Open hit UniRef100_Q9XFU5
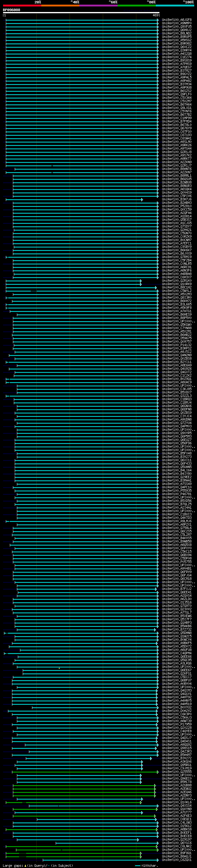Viewport: 197px width, 868px height. [177, 26]
